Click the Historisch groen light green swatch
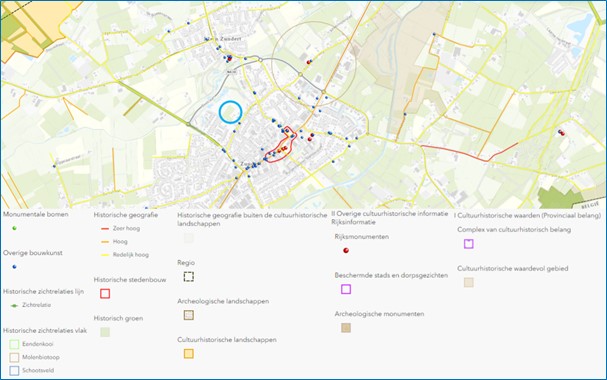This screenshot has height=380, width=607. [x=105, y=332]
